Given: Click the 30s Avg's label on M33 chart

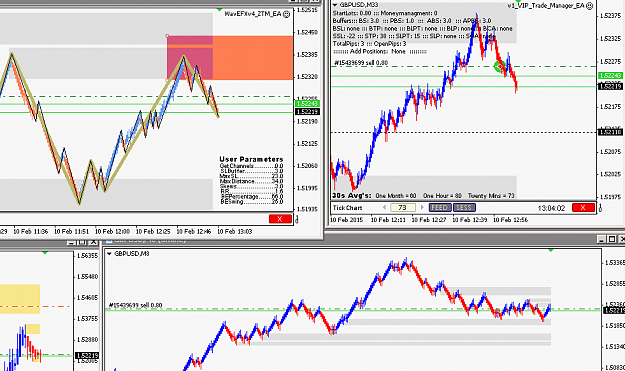Looking at the screenshot, I should (x=352, y=196).
